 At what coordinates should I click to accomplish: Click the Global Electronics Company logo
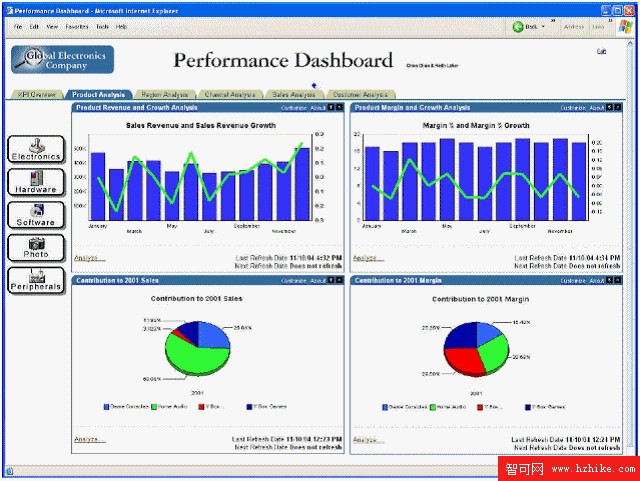click(x=62, y=60)
